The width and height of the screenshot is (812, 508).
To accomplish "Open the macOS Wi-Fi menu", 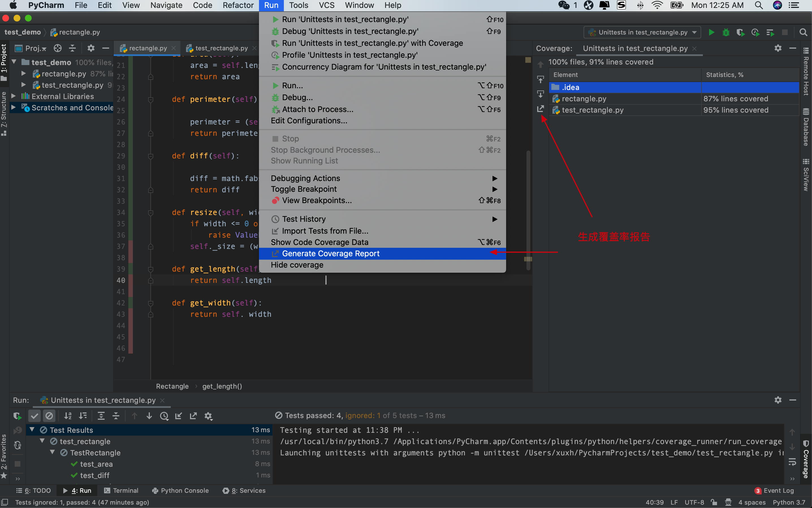I will click(656, 5).
